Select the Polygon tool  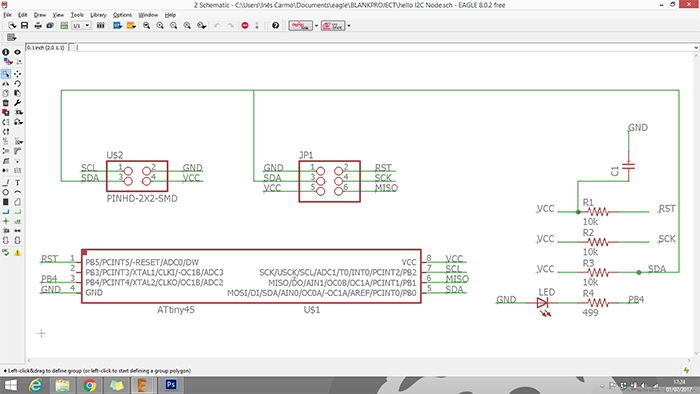[x=17, y=202]
